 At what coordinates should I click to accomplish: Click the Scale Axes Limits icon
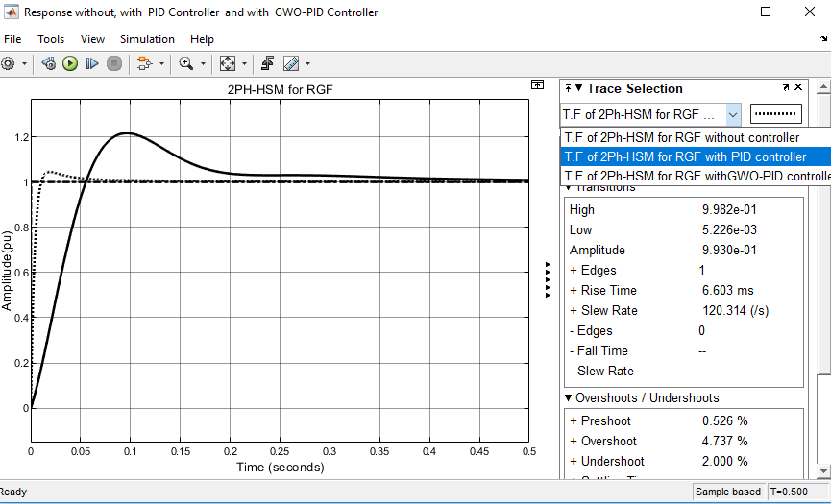[228, 64]
